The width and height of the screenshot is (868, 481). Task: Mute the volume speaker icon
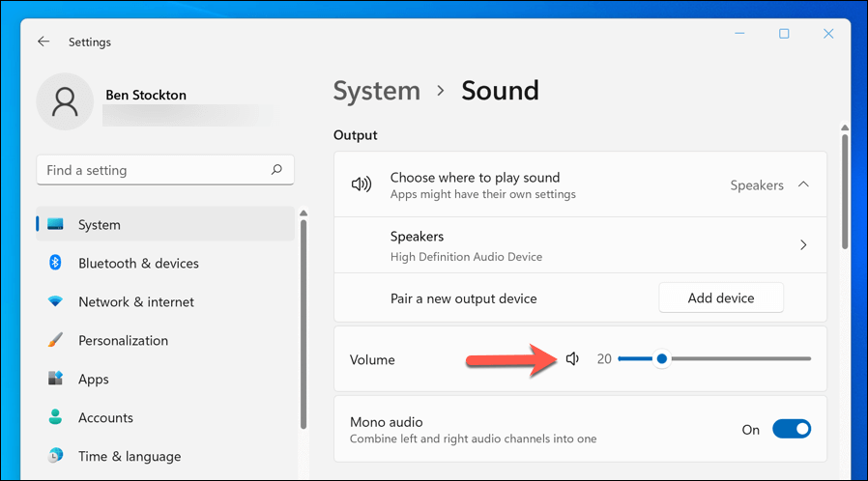pos(572,359)
